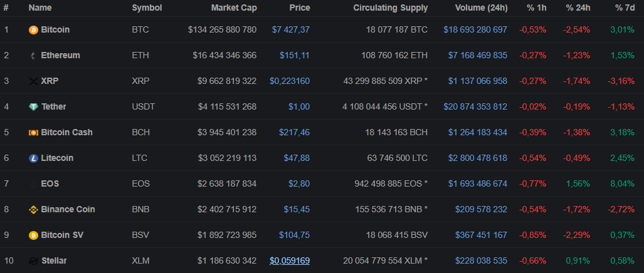The height and width of the screenshot is (273, 644).
Task: Click the Bitcoin SV logo icon
Action: point(33,235)
